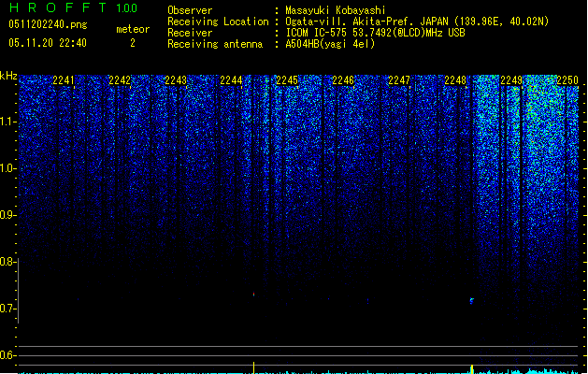Click the 2241 time marker
588x374 pixels.
64,79
